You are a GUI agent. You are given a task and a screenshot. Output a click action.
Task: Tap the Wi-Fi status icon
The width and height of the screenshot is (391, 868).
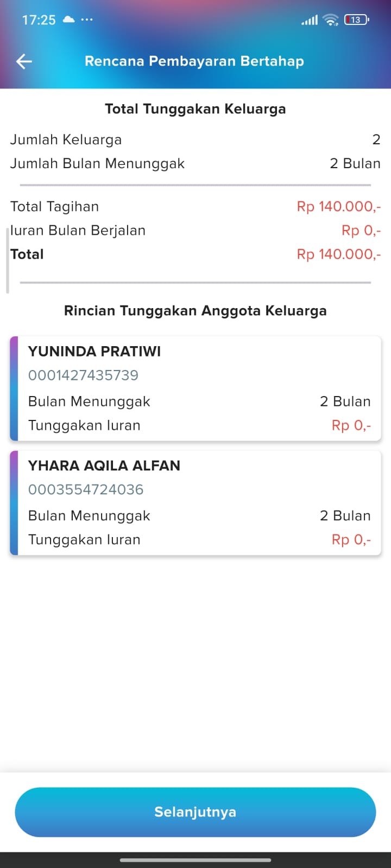pos(330,20)
